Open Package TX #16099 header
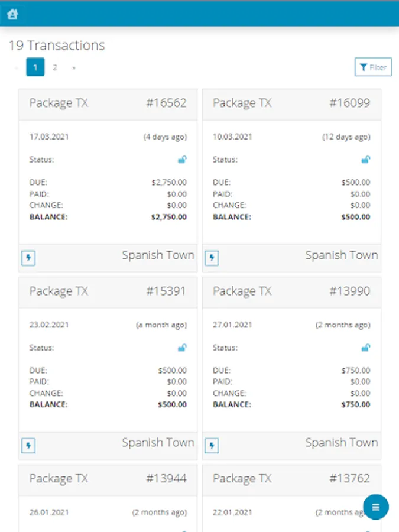 [291, 103]
